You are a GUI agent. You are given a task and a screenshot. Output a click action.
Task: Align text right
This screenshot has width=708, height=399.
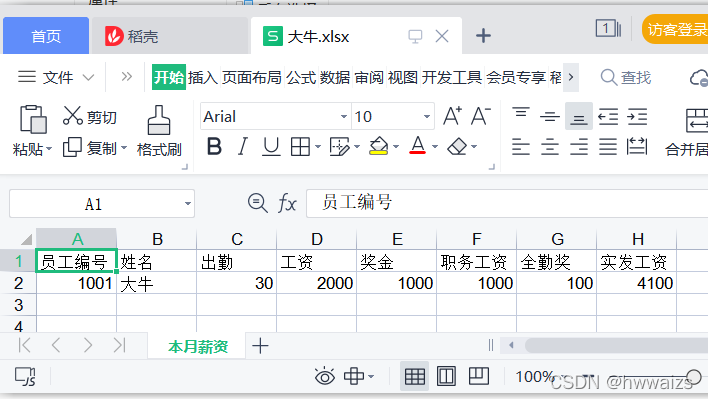(579, 147)
